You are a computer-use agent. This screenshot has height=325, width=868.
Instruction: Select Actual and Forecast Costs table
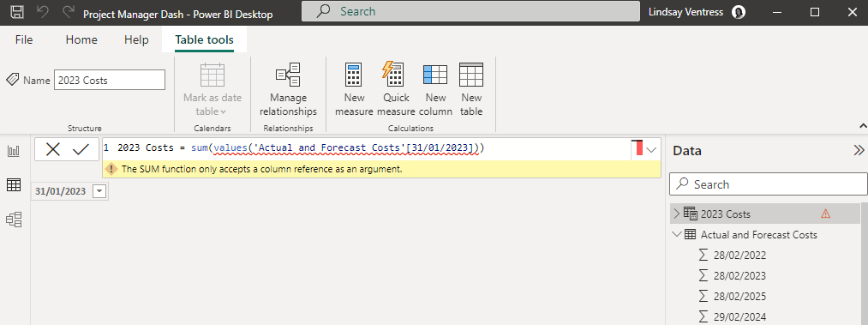758,235
